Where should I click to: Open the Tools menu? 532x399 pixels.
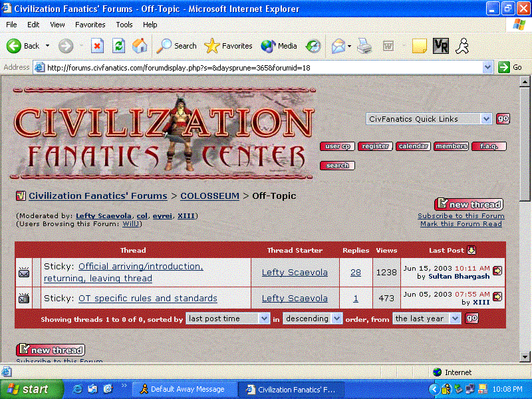pyautogui.click(x=124, y=25)
